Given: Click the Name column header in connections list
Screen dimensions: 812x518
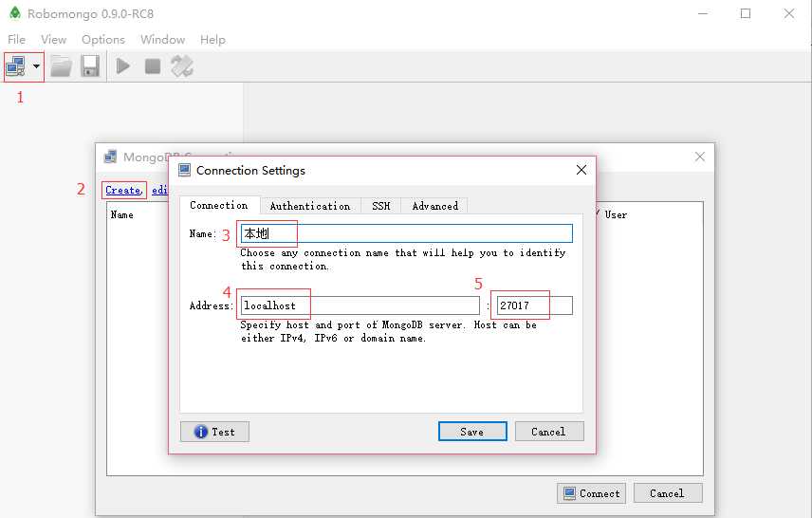Looking at the screenshot, I should [x=121, y=214].
